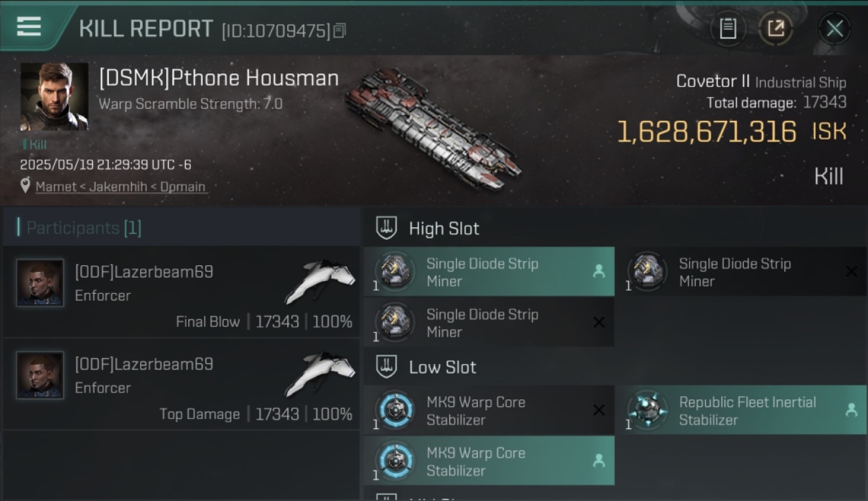
Task: Click the Republic Fleet Inertial Stabilizer icon
Action: [x=648, y=409]
